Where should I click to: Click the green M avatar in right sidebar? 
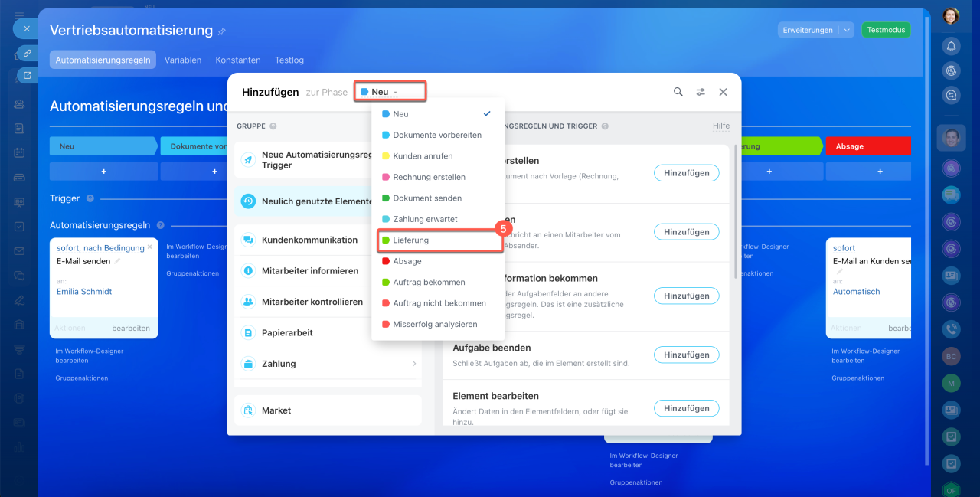(x=951, y=383)
